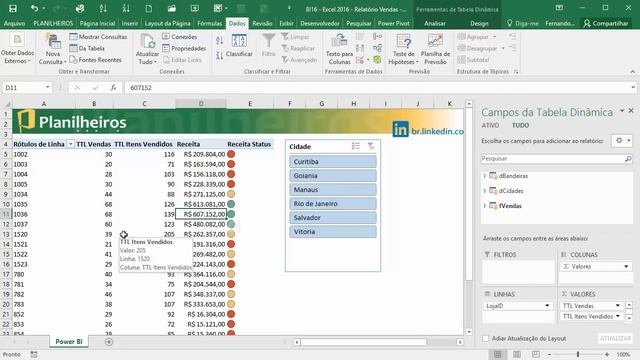The image size is (640, 360).
Task: Click in the Pesquisar fields search box
Action: tap(557, 158)
